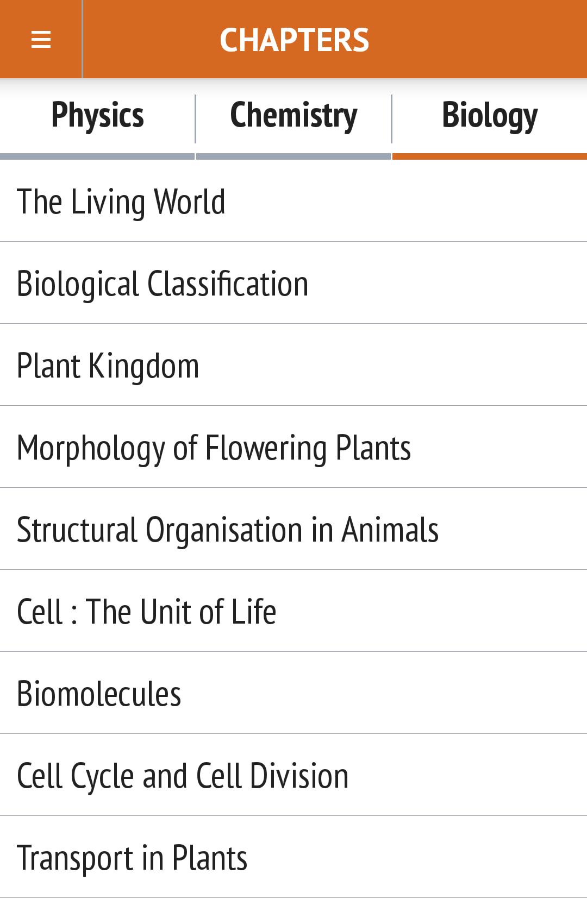The width and height of the screenshot is (587, 924).
Task: Open Morphology of Flowering Plants
Action: [214, 448]
